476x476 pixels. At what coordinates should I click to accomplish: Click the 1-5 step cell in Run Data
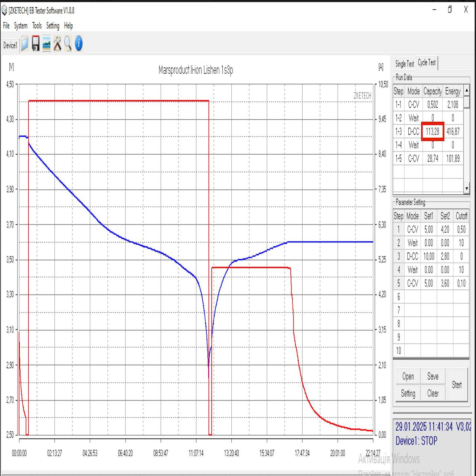point(399,159)
